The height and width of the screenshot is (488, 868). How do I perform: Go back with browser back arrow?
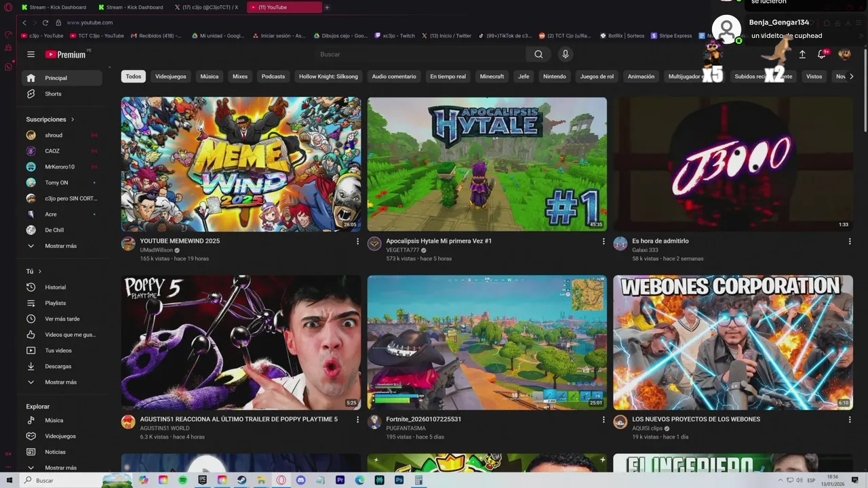[x=24, y=22]
